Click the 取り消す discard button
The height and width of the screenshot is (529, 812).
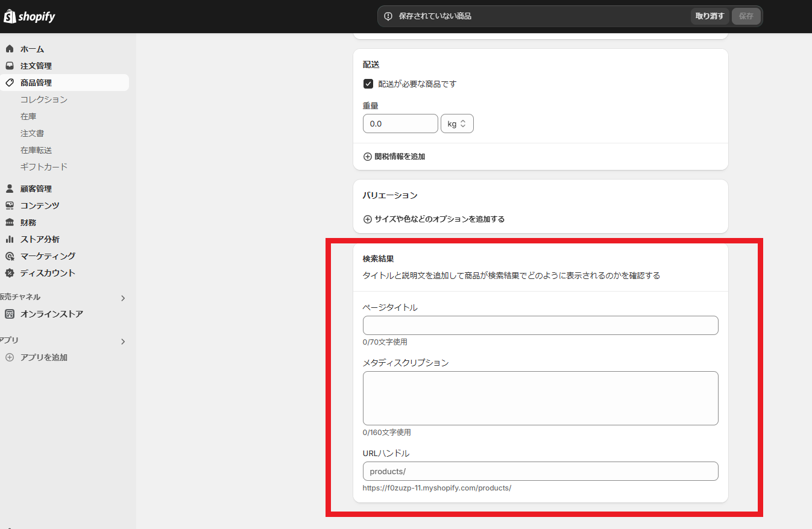click(x=710, y=16)
